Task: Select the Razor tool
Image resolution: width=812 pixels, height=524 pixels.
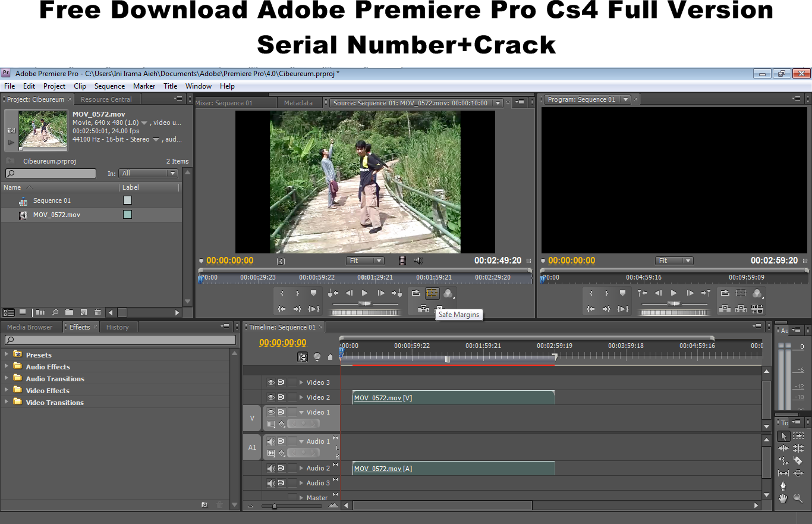Action: click(x=798, y=461)
